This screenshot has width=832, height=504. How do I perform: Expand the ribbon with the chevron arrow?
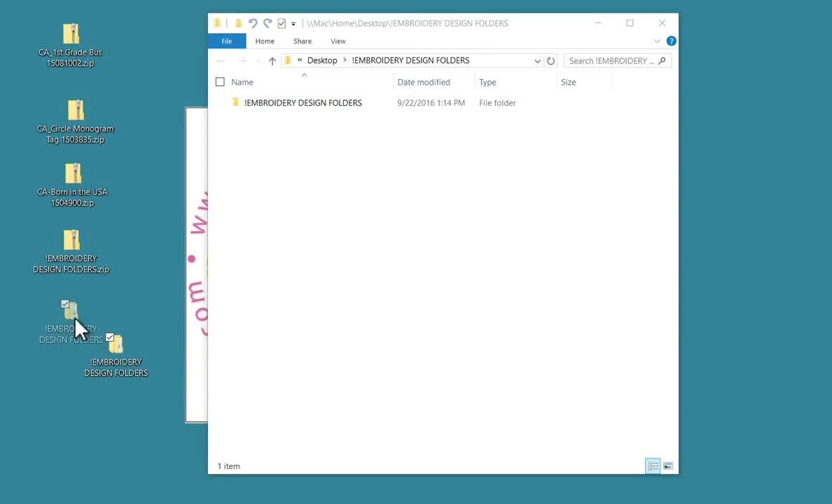[657, 41]
